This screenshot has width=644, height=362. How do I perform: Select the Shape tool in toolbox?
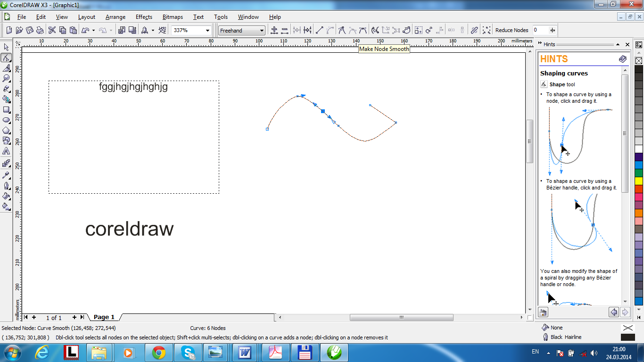(6, 58)
